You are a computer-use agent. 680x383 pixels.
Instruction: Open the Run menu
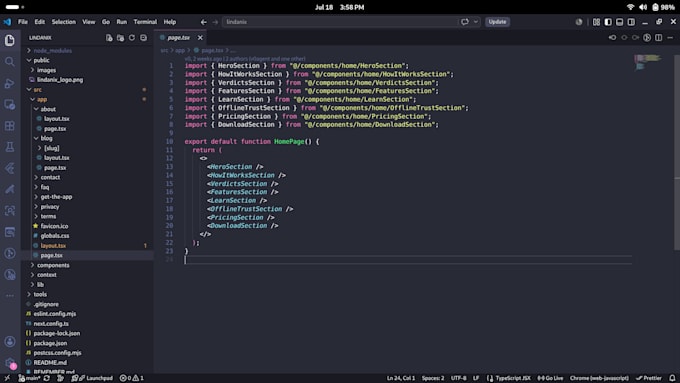pos(121,22)
